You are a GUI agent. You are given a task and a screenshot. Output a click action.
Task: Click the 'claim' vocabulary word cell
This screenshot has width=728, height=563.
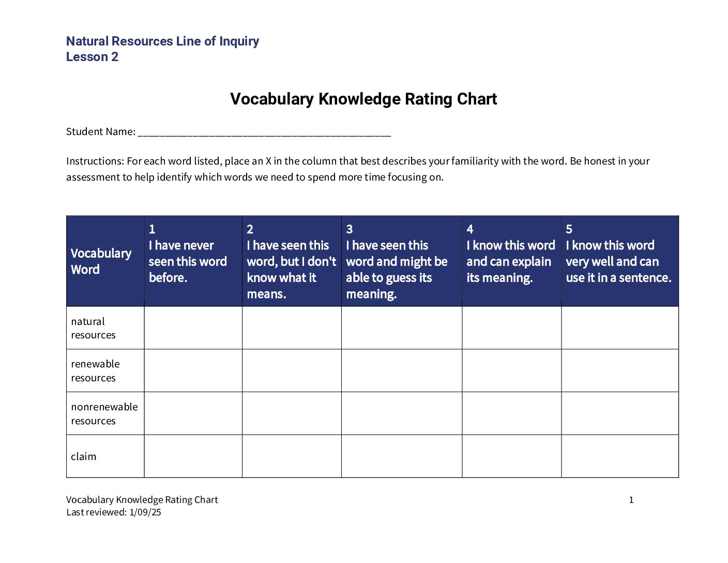tap(105, 456)
